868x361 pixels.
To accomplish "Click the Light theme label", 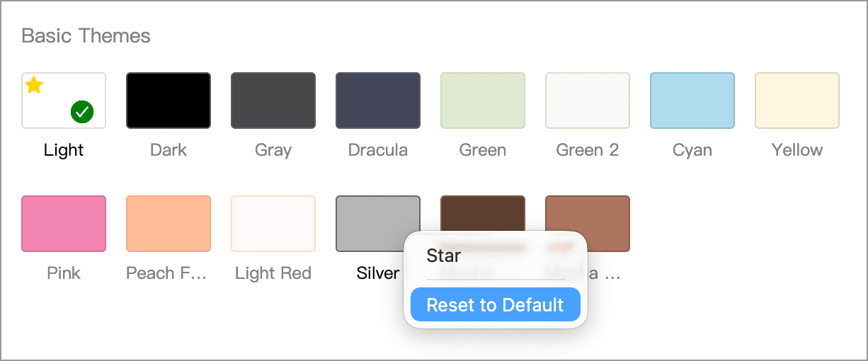I will [x=64, y=150].
